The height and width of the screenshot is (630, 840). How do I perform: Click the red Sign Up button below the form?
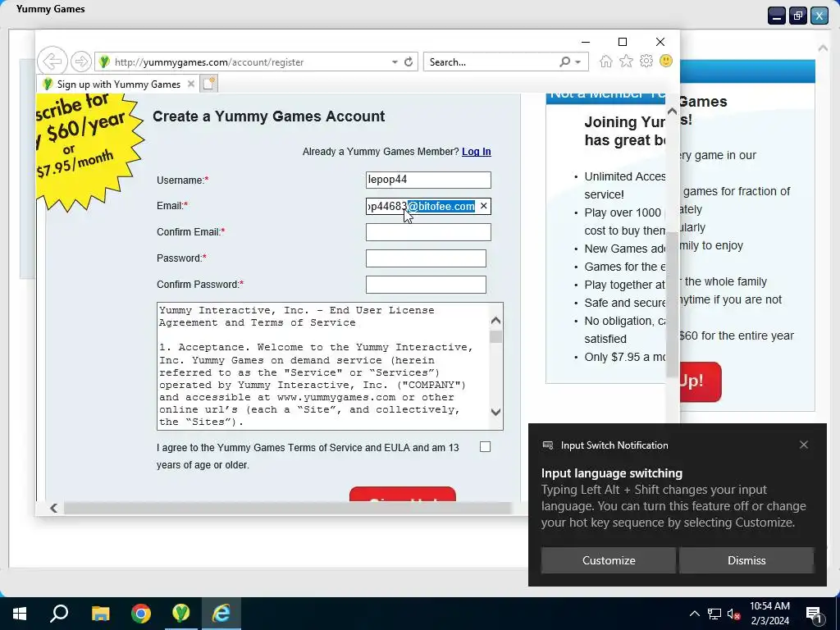pos(402,495)
